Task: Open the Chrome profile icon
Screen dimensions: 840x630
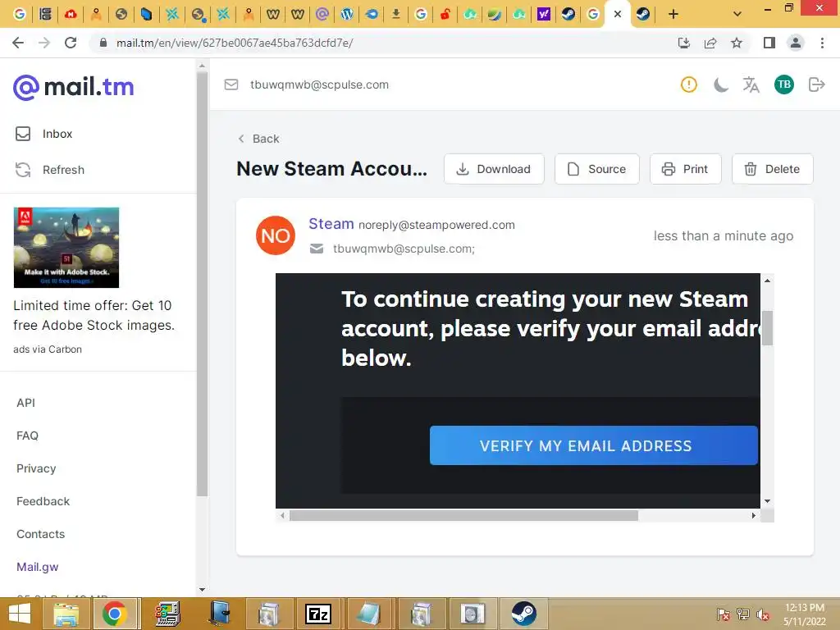Action: 796,43
